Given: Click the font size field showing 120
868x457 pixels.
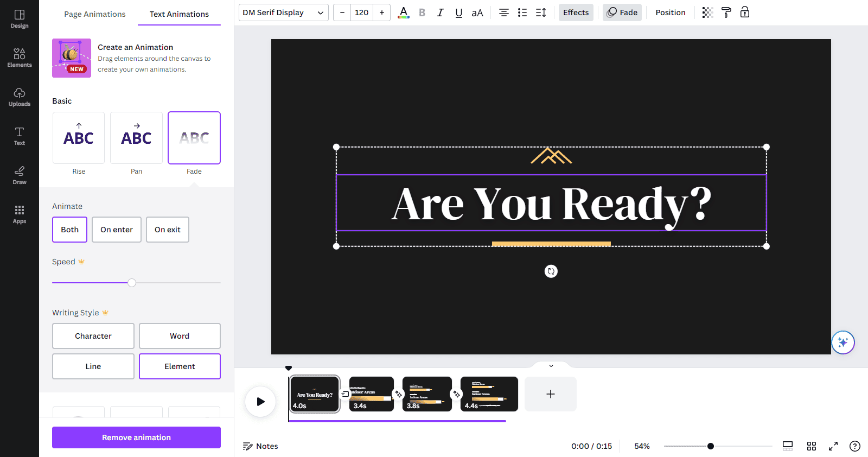Looking at the screenshot, I should point(362,12).
